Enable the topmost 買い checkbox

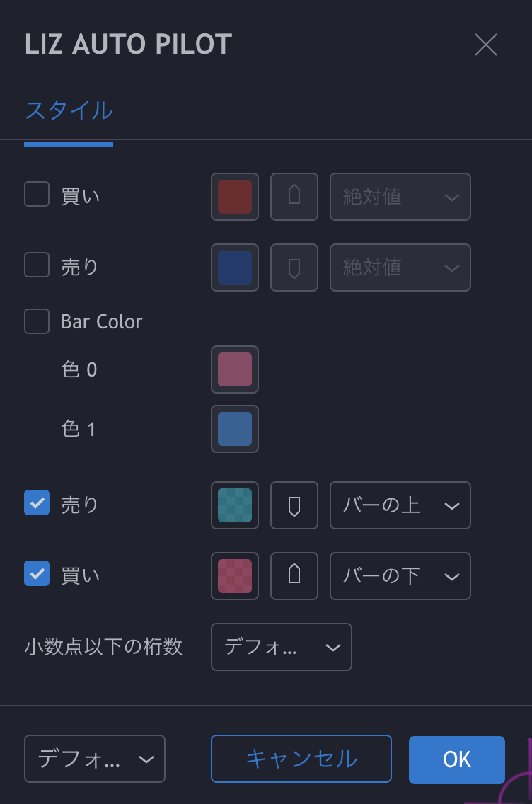36,194
